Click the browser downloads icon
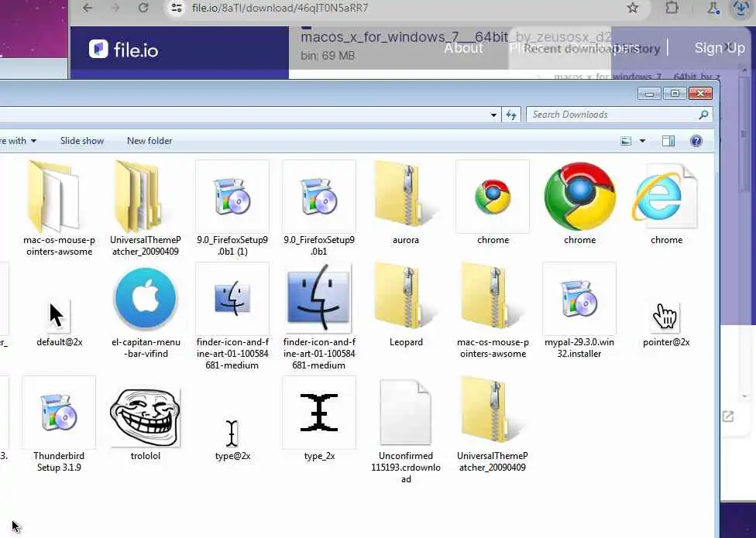756x538 pixels. 741,9
